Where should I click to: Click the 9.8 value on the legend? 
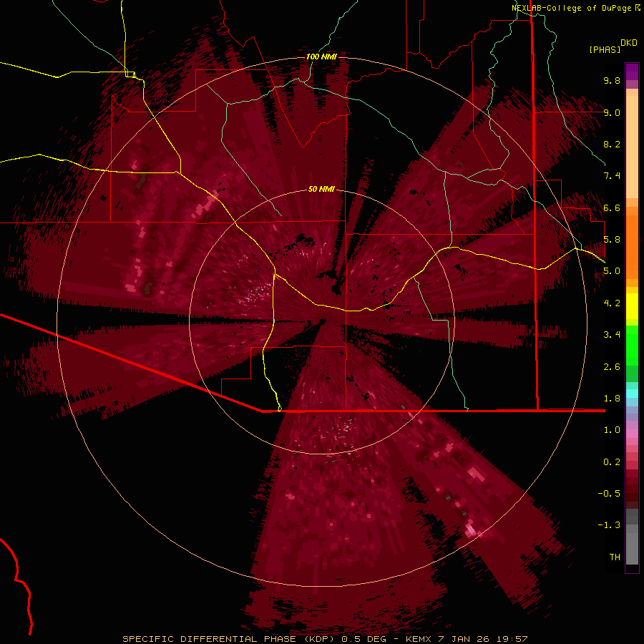(x=612, y=80)
